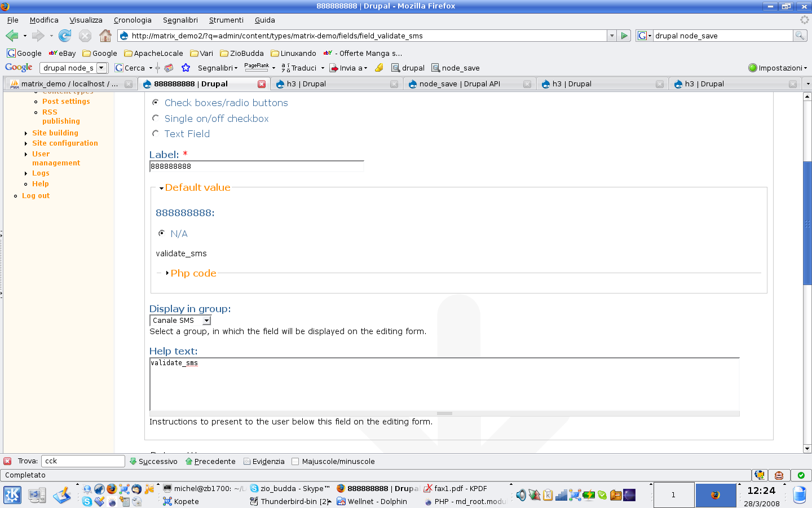Click the green Go arrow button
This screenshot has width=812, height=508.
click(x=624, y=36)
